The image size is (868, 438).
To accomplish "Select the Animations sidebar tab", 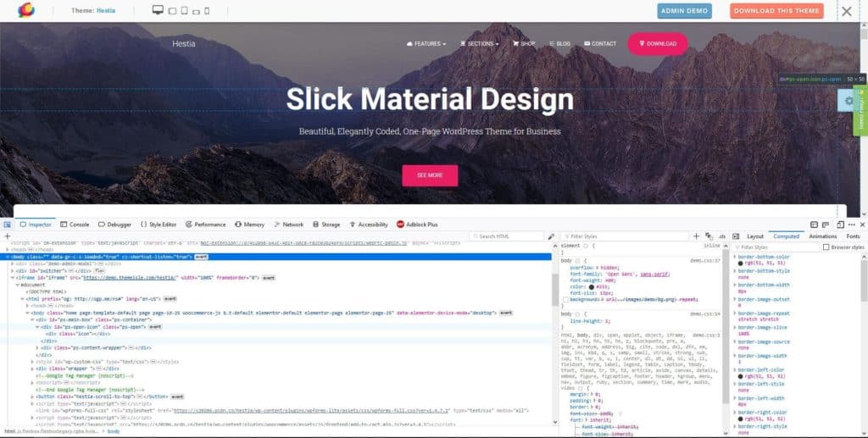I will pos(822,236).
